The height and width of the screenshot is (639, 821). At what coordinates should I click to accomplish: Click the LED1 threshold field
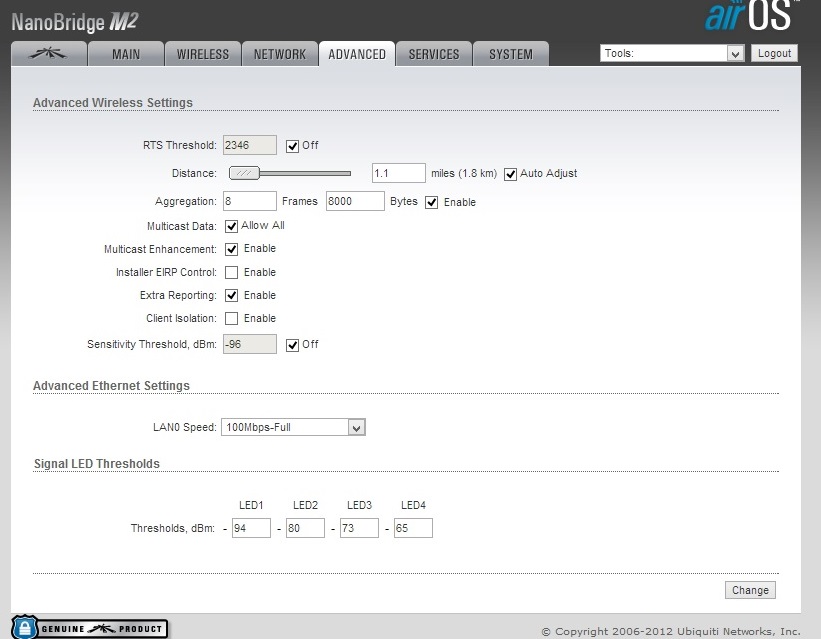point(251,528)
